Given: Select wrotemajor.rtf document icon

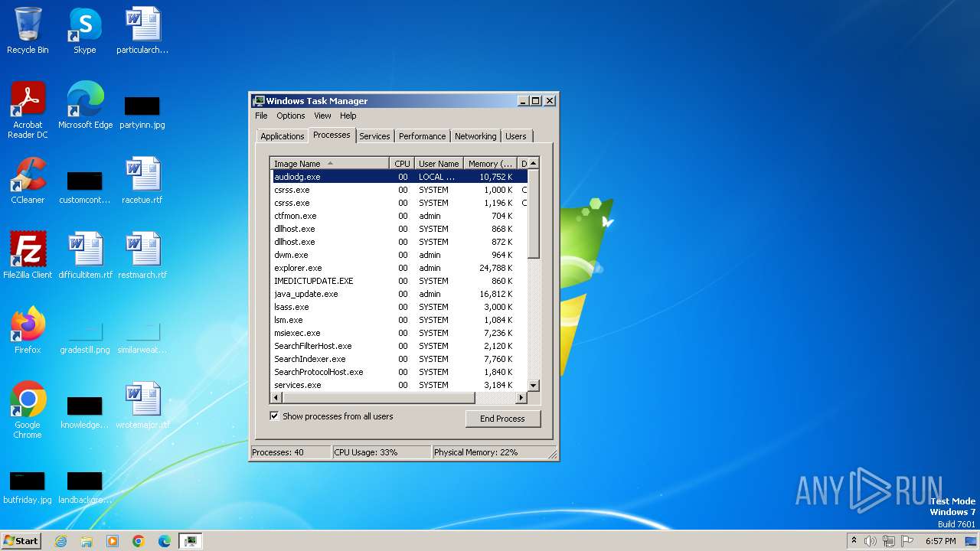Looking at the screenshot, I should click(x=142, y=405).
